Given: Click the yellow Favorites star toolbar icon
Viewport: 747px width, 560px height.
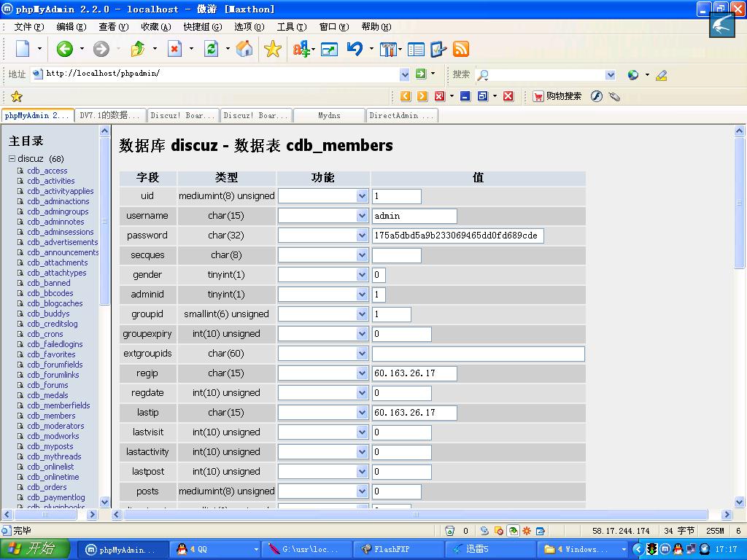Looking at the screenshot, I should coord(273,49).
